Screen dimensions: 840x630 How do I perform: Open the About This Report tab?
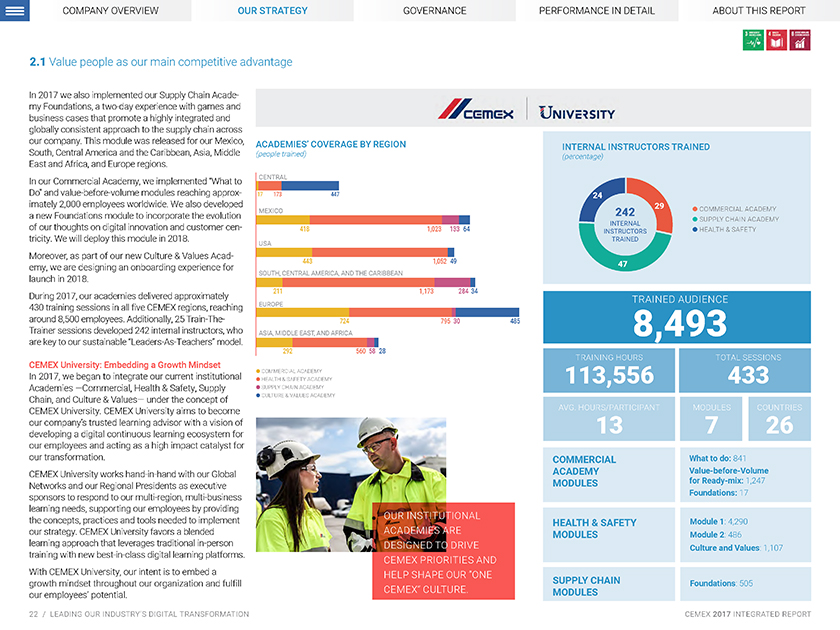coord(759,11)
